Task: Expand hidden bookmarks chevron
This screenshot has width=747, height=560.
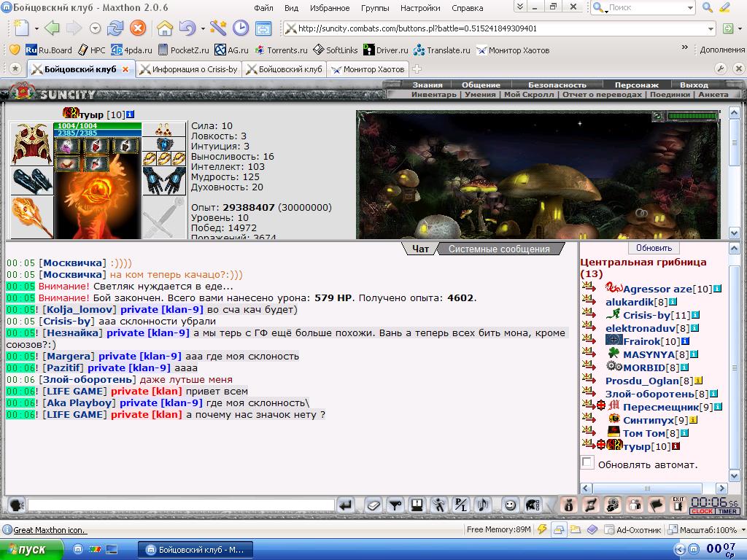Action: click(x=684, y=47)
